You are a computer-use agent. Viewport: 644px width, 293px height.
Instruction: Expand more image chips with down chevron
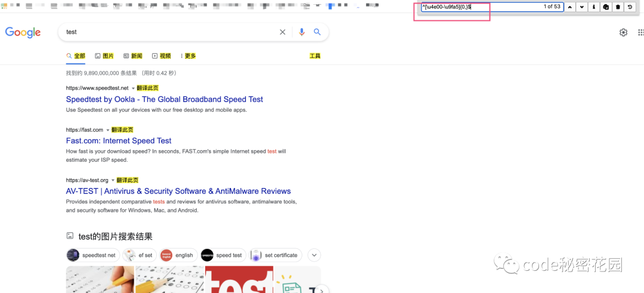pos(314,255)
